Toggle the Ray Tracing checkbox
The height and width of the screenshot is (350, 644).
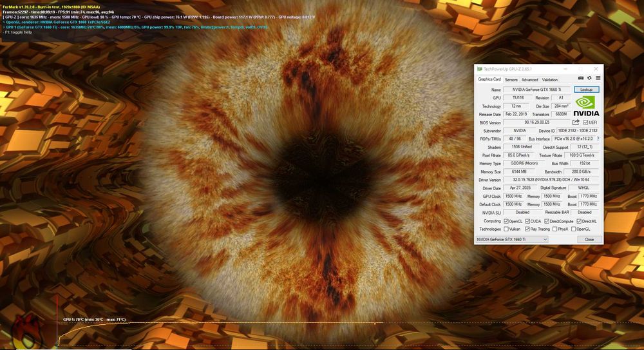pyautogui.click(x=527, y=229)
